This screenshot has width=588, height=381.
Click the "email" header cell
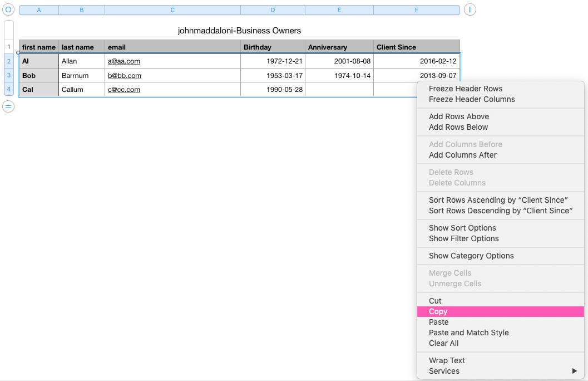tap(172, 47)
